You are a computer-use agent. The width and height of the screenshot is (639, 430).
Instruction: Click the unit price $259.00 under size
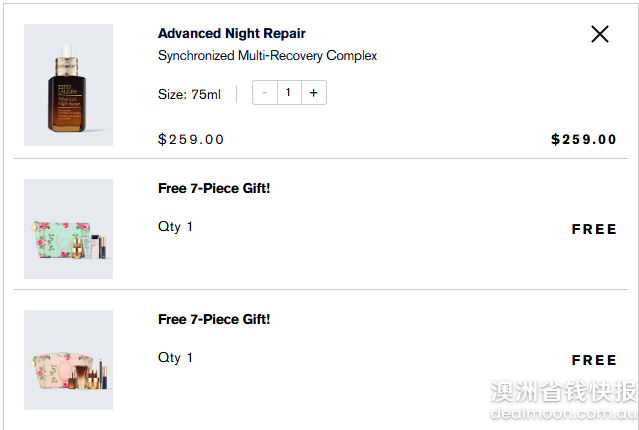[191, 139]
